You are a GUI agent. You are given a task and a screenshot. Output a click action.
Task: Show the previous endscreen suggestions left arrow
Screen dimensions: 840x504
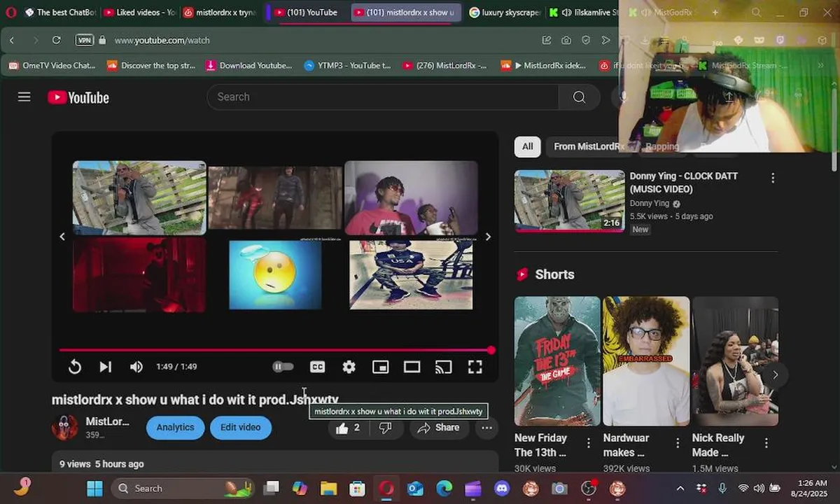point(62,237)
